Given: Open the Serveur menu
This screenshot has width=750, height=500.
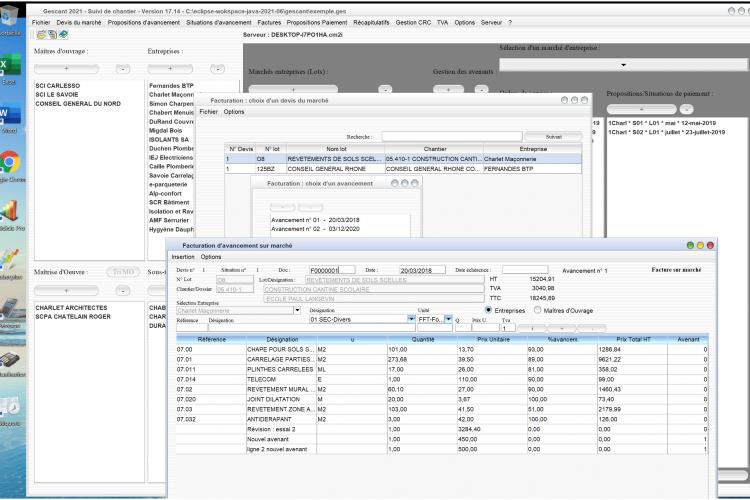Looking at the screenshot, I should (491, 22).
